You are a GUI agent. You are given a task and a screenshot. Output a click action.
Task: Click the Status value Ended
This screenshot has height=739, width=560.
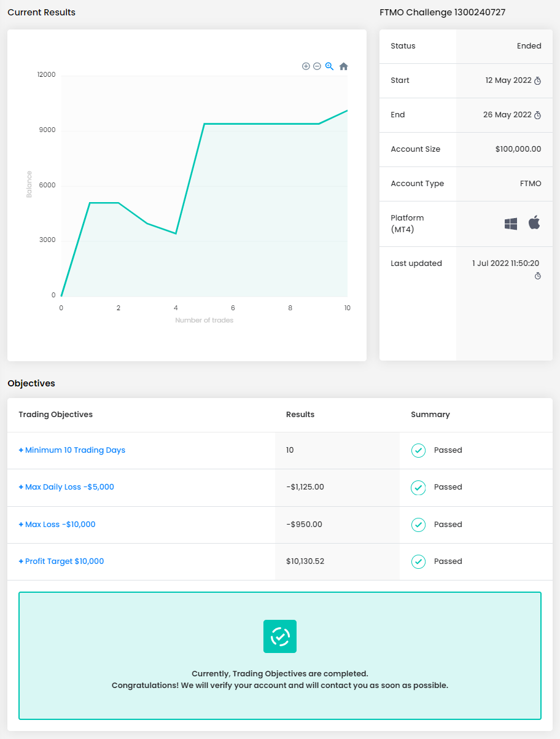point(529,46)
